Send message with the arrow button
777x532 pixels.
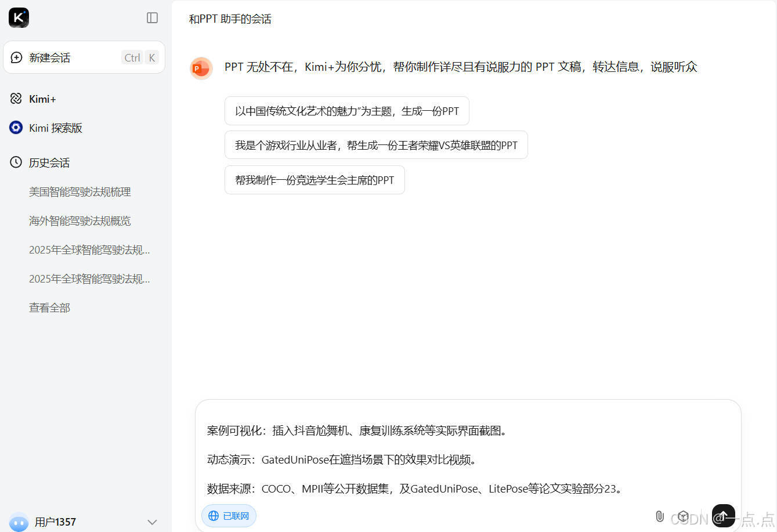(723, 515)
